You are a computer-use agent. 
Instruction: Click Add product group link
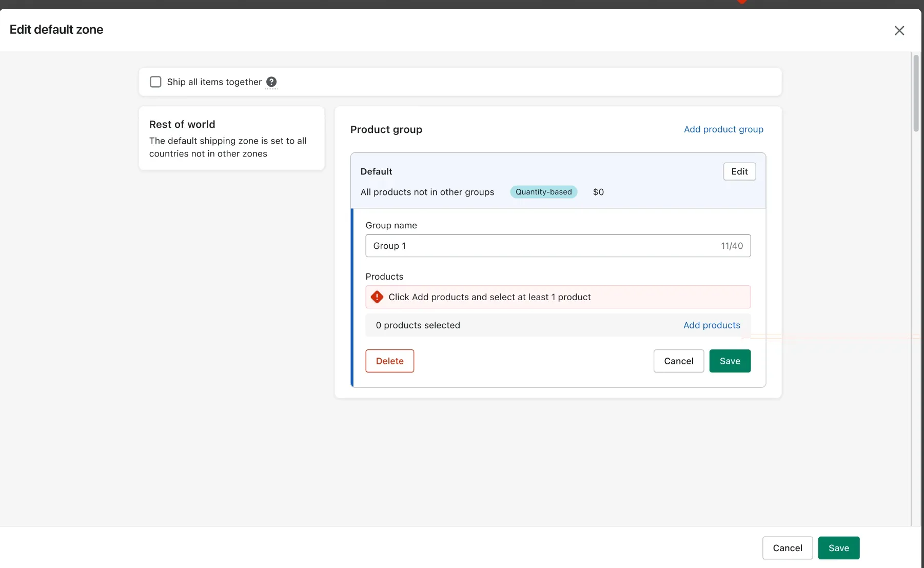723,129
